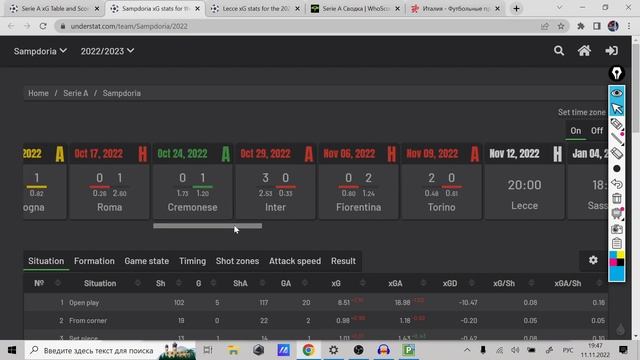Click the Home breadcrumb link
Image resolution: width=640 pixels, height=360 pixels.
[38, 93]
